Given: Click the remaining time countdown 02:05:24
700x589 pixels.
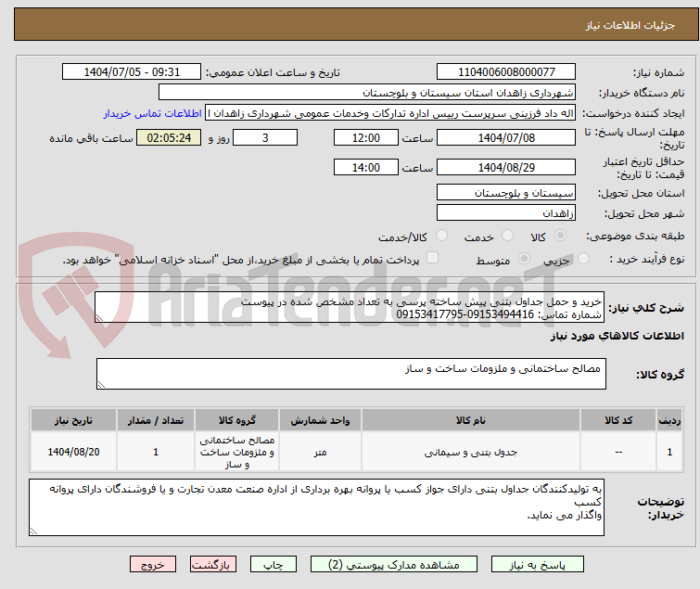Looking at the screenshot, I should point(169,137).
